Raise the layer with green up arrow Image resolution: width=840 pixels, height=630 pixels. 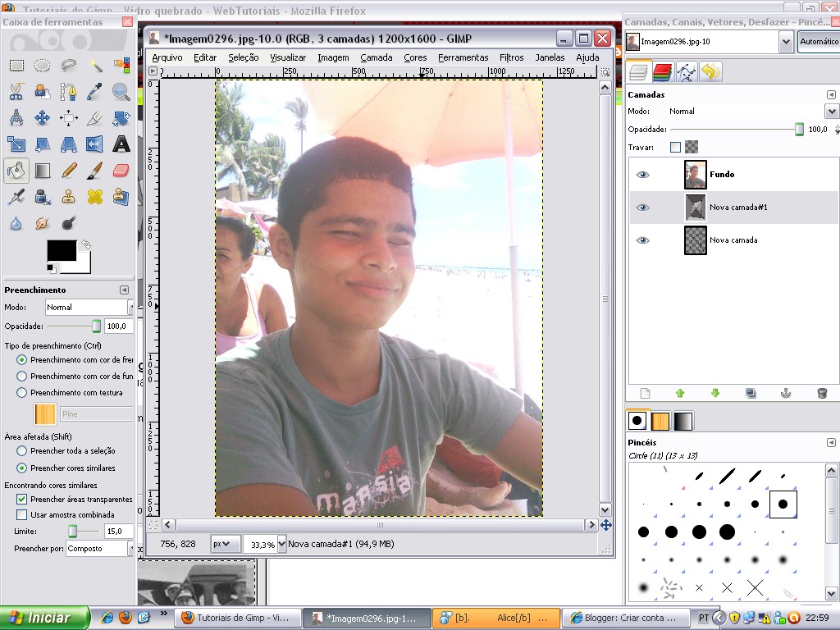point(680,393)
